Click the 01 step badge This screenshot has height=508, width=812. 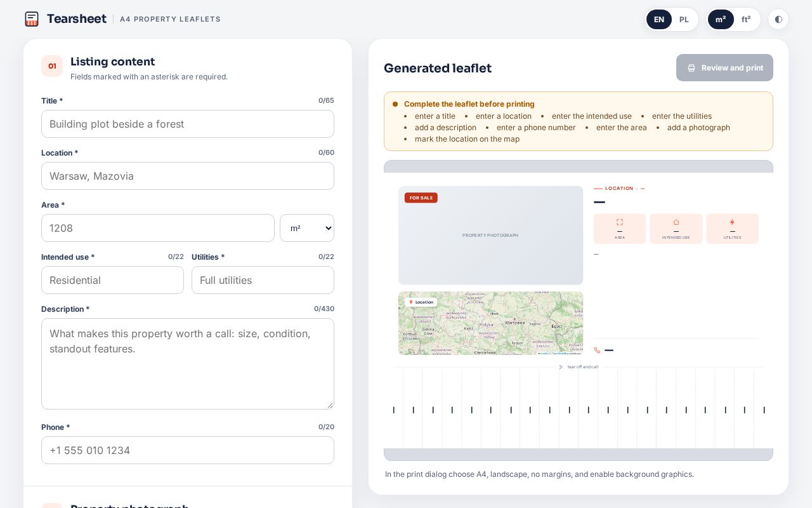pos(52,66)
